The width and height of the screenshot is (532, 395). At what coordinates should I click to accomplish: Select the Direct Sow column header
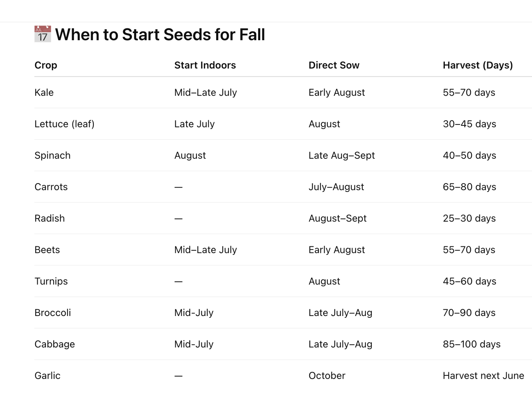tap(334, 65)
